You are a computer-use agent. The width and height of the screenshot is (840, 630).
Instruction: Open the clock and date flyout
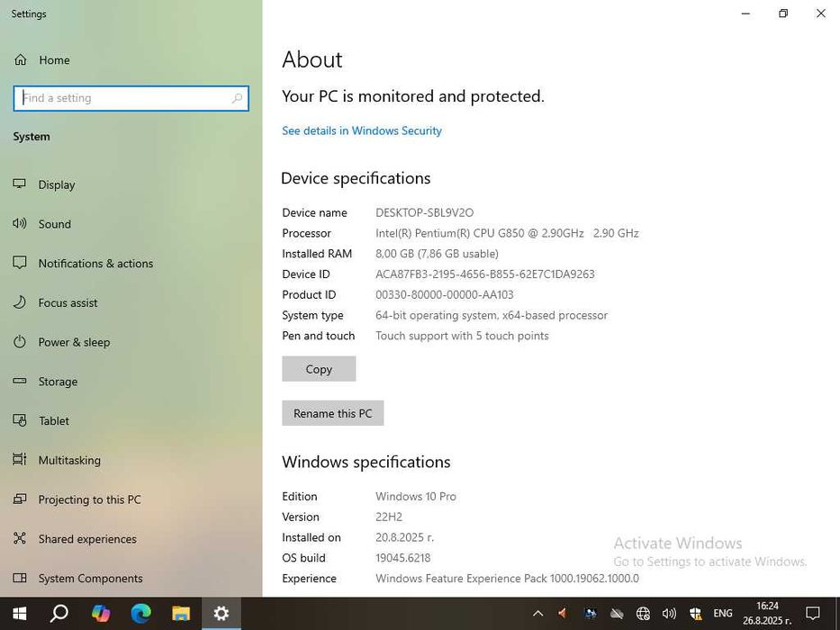pyautogui.click(x=767, y=614)
